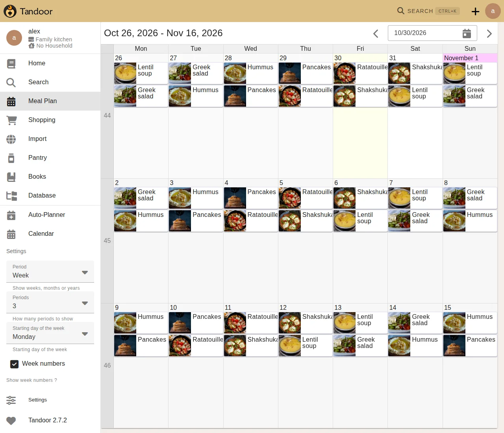This screenshot has height=433, width=504.
Task: Click the Settings sliders icon
Action: 11,400
